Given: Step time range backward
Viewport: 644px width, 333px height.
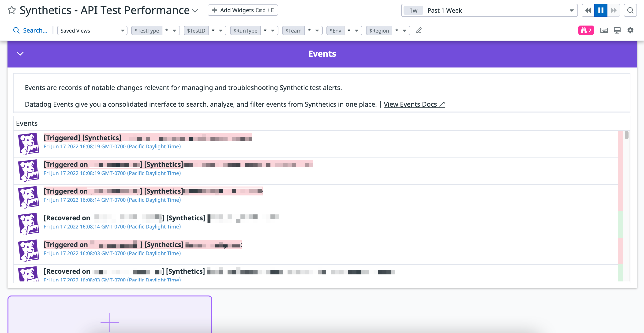Looking at the screenshot, I should click(588, 10).
